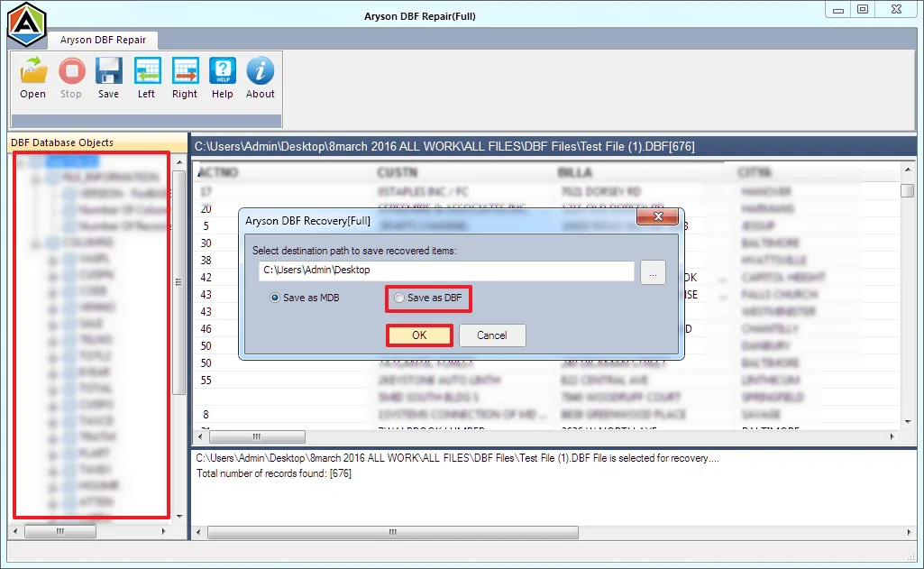Viewport: 924px width, 569px height.
Task: Select the Aryson DBF Repair tab
Action: point(103,40)
